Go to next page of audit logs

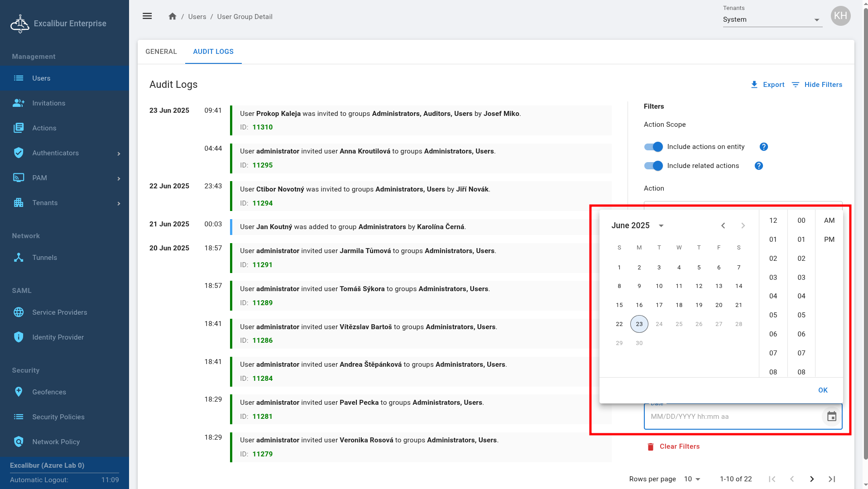pyautogui.click(x=811, y=479)
